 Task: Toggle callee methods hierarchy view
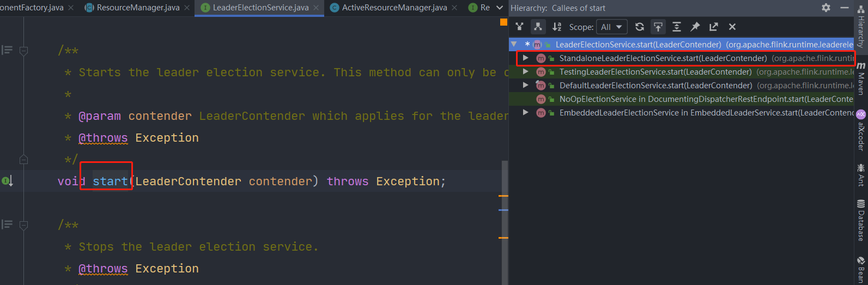pos(538,27)
